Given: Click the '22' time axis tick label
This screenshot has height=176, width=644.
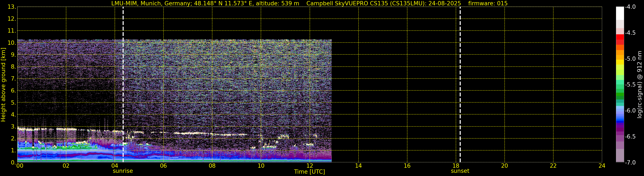Looking at the screenshot, I should pyautogui.click(x=553, y=166).
